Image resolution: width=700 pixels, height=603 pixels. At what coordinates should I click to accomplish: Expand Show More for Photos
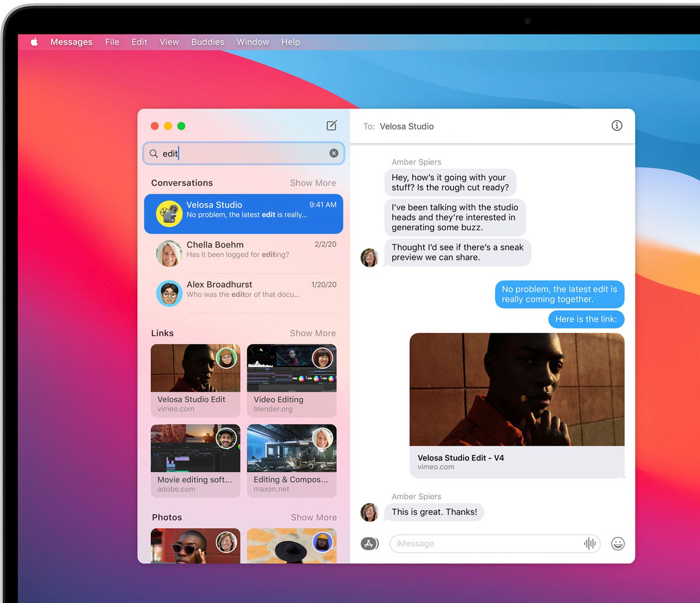coord(313,517)
